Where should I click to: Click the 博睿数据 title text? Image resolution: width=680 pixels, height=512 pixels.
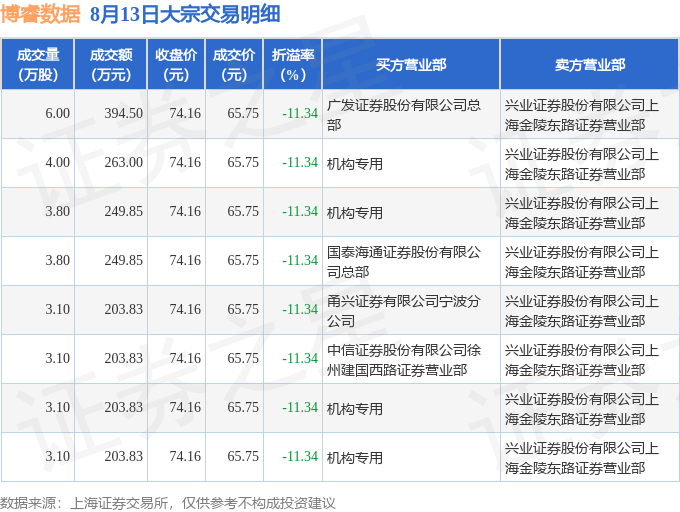pos(41,14)
